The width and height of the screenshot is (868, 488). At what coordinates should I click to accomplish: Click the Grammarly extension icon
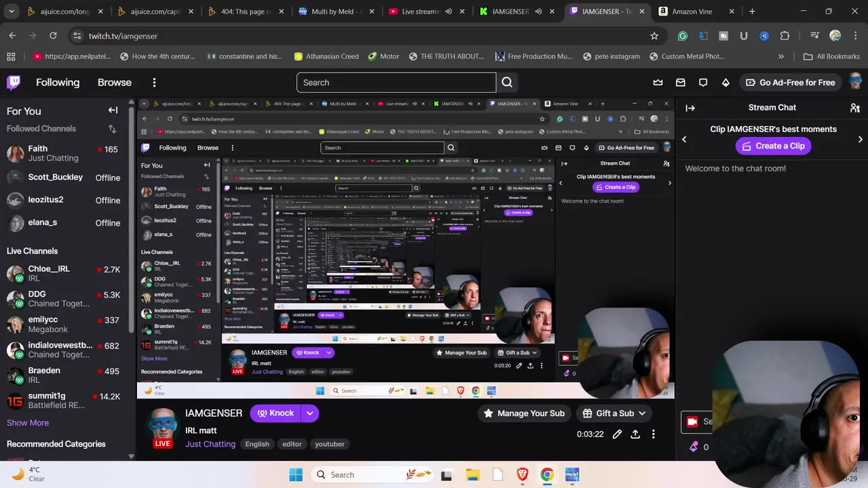(683, 36)
